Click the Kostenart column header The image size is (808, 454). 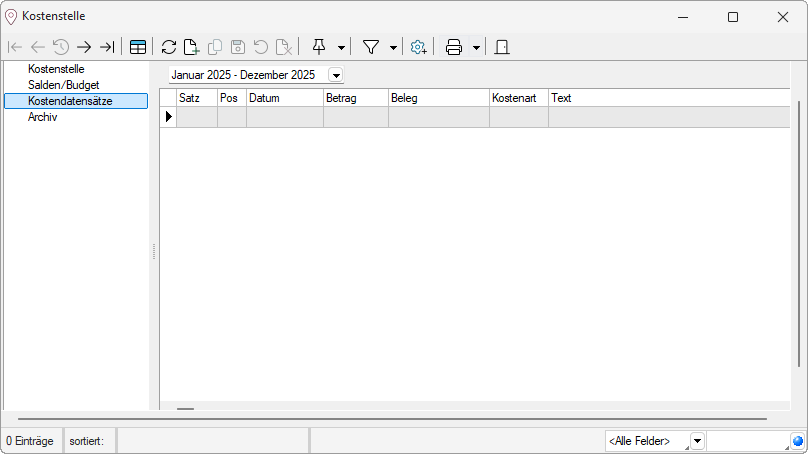[x=518, y=98]
